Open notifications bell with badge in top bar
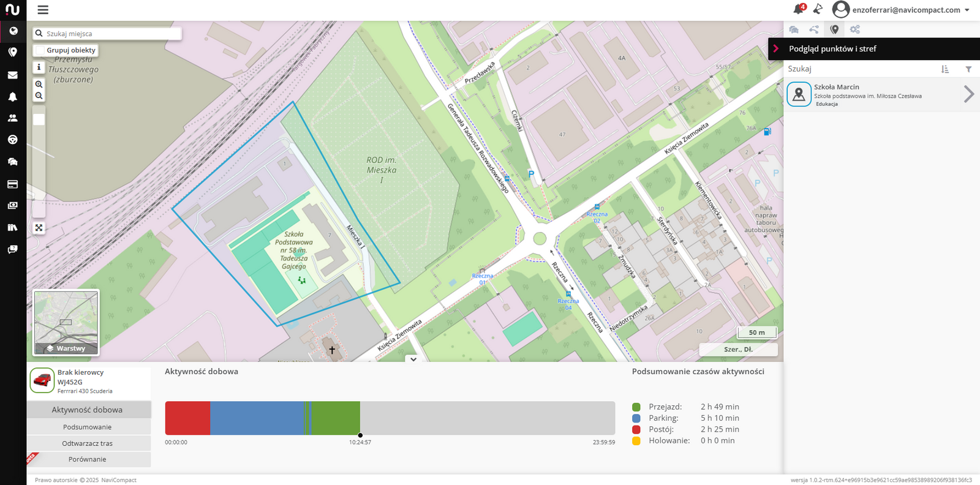Image resolution: width=980 pixels, height=485 pixels. 798,9
